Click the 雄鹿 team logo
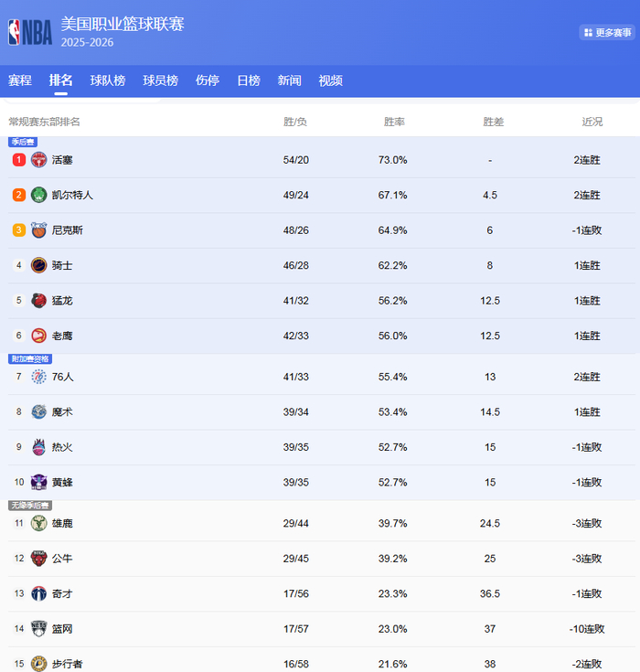 38,523
